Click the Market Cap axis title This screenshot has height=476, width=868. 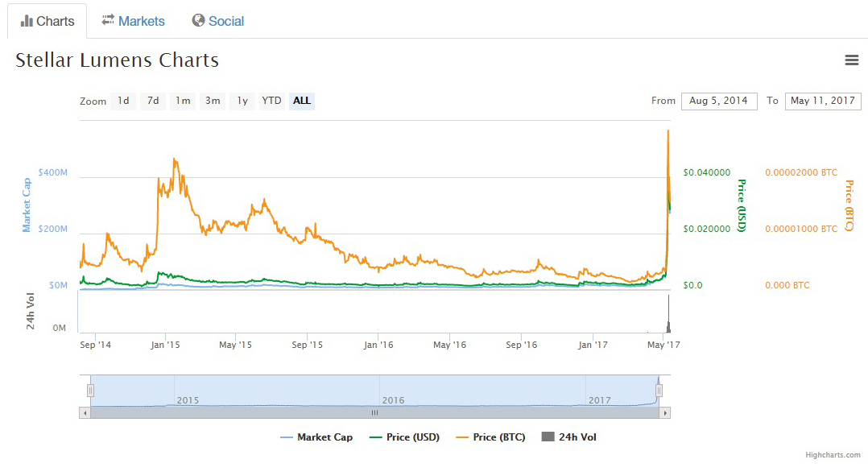click(26, 205)
